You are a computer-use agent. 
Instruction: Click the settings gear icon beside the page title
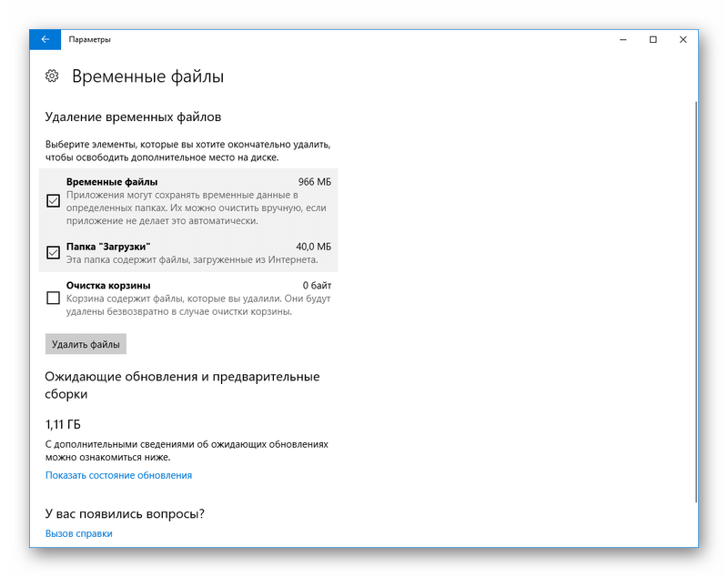[52, 76]
